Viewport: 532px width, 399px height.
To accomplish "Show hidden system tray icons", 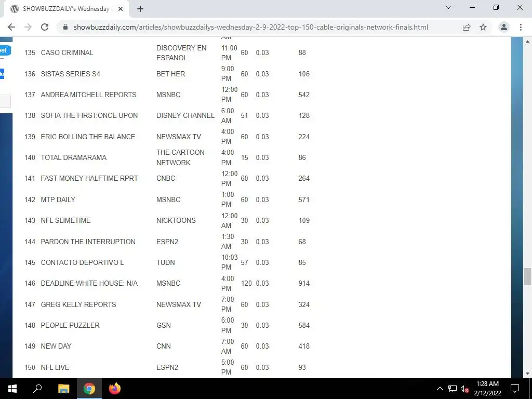I will (x=440, y=389).
